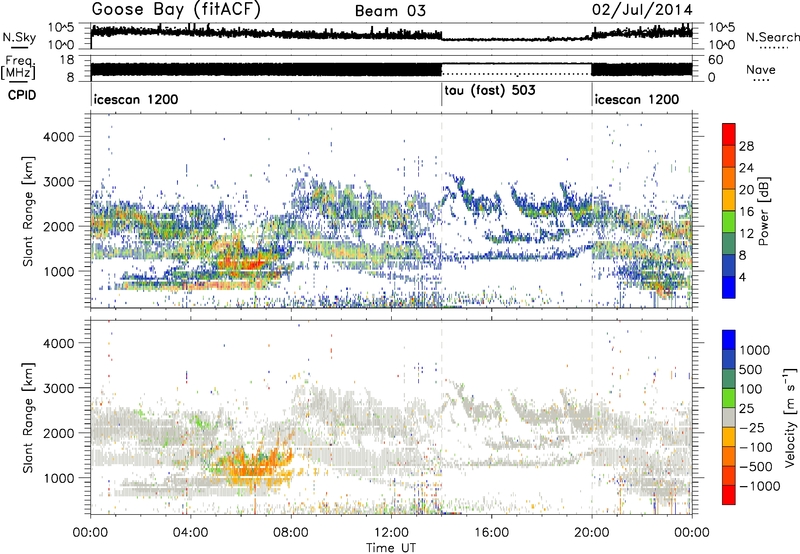Click the gray band of the Velocity color bar
This screenshot has width=800, height=554.
click(729, 418)
